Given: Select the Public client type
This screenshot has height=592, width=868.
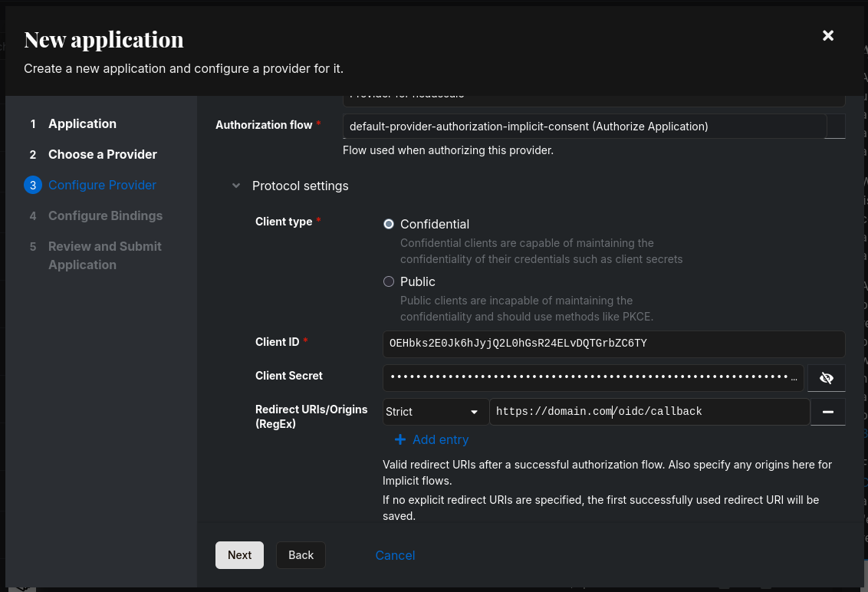Looking at the screenshot, I should 389,281.
